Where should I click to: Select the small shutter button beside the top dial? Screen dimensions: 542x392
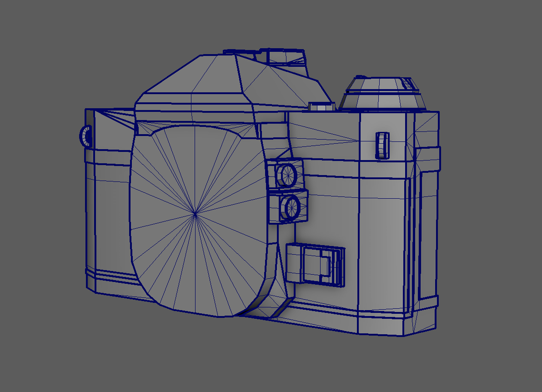pos(321,106)
